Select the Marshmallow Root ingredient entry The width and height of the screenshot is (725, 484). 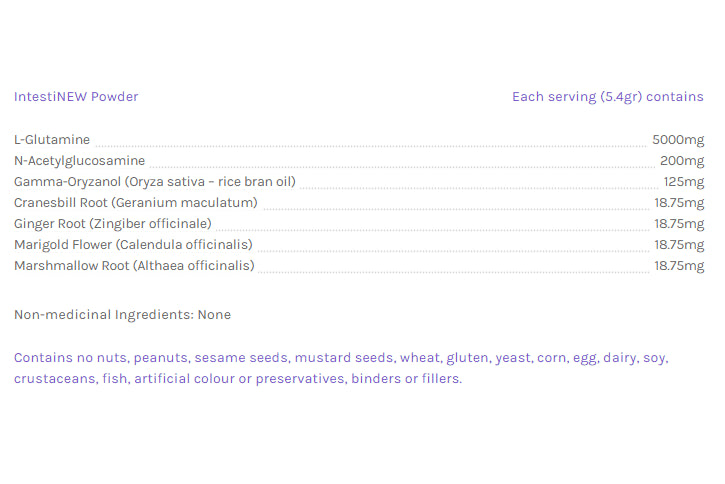tap(134, 266)
